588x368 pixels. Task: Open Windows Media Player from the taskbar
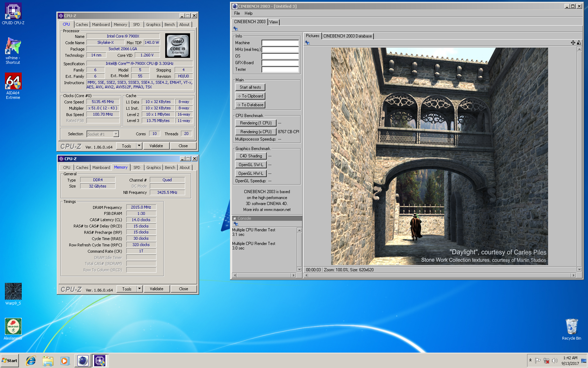click(x=65, y=360)
